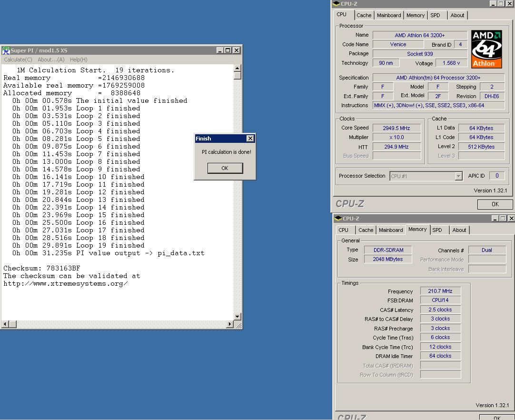Open the Calculate(C) menu in Super PI
The image size is (515, 420).
pos(18,60)
